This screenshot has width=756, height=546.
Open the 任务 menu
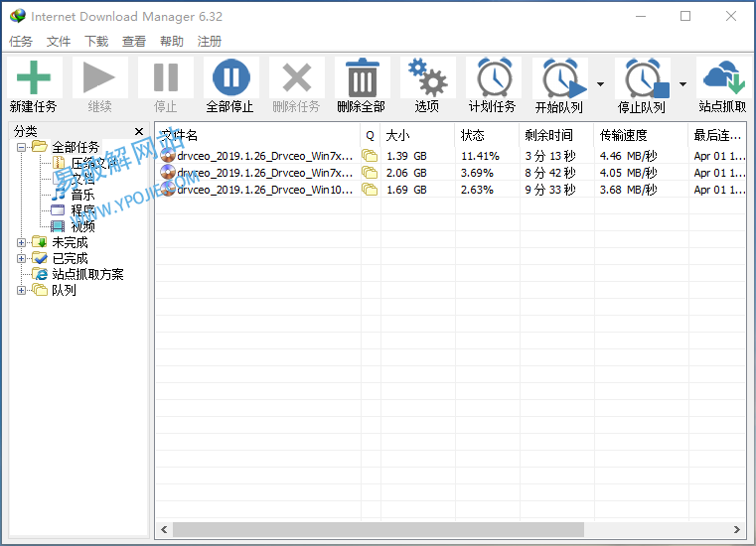(21, 42)
